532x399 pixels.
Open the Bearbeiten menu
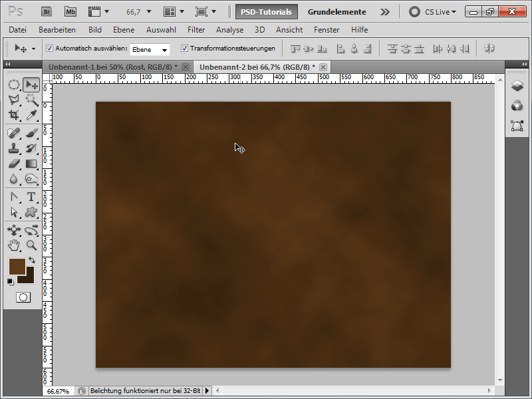pyautogui.click(x=57, y=30)
